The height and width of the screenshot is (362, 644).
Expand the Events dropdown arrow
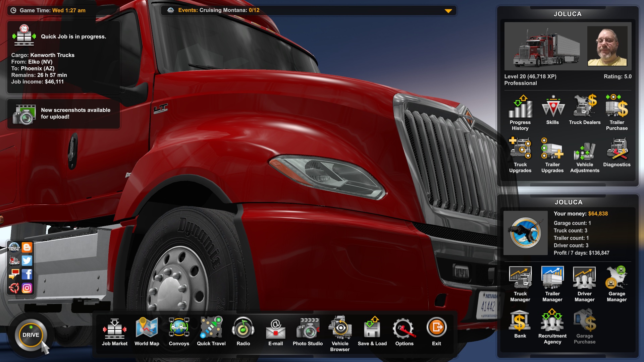pos(448,11)
